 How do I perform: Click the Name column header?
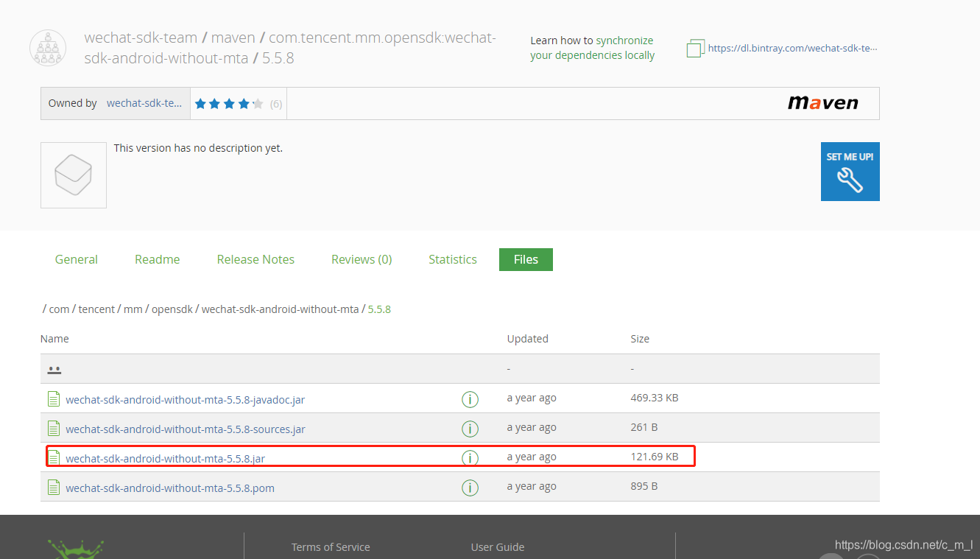click(54, 339)
